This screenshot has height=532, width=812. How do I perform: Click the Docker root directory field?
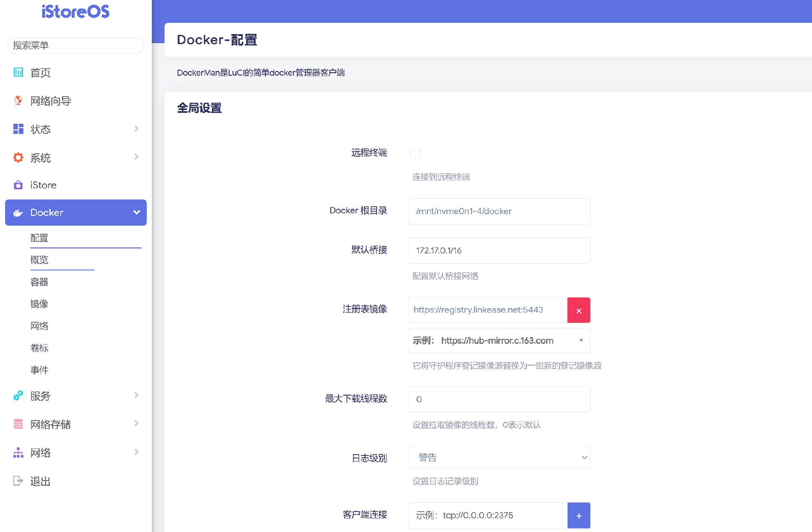(x=499, y=211)
